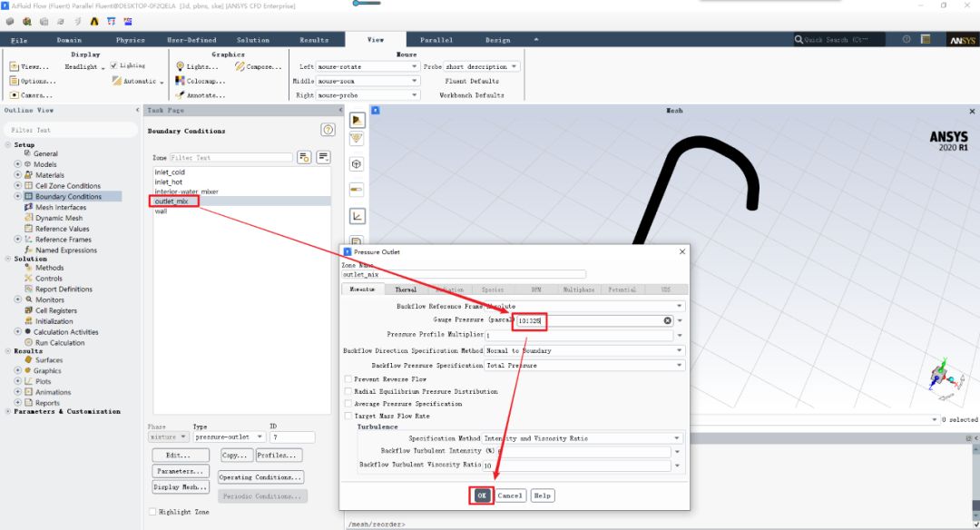Open the Thermal tab in Pressure Outlet dialog
Screen dimensions: 980x530
tap(406, 290)
